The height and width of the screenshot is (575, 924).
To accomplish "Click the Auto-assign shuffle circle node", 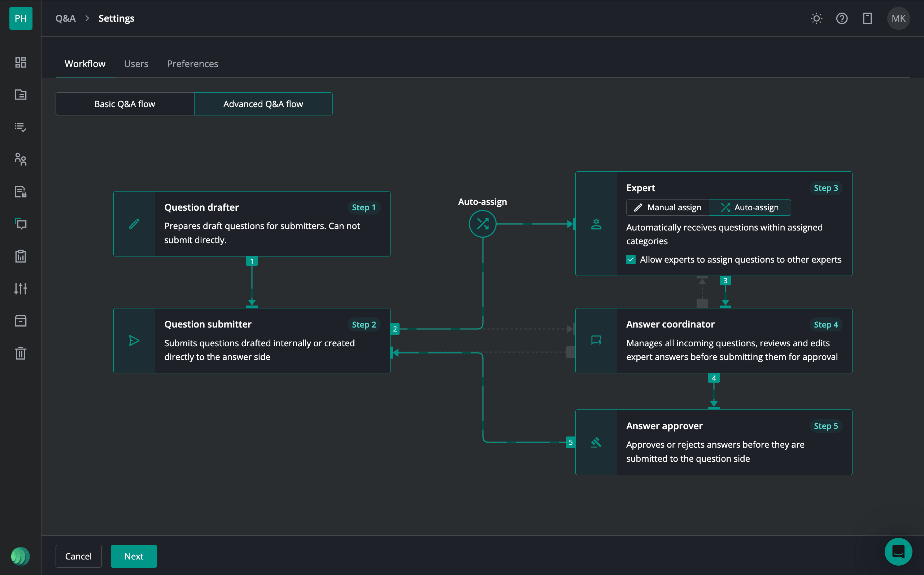I will 482,224.
